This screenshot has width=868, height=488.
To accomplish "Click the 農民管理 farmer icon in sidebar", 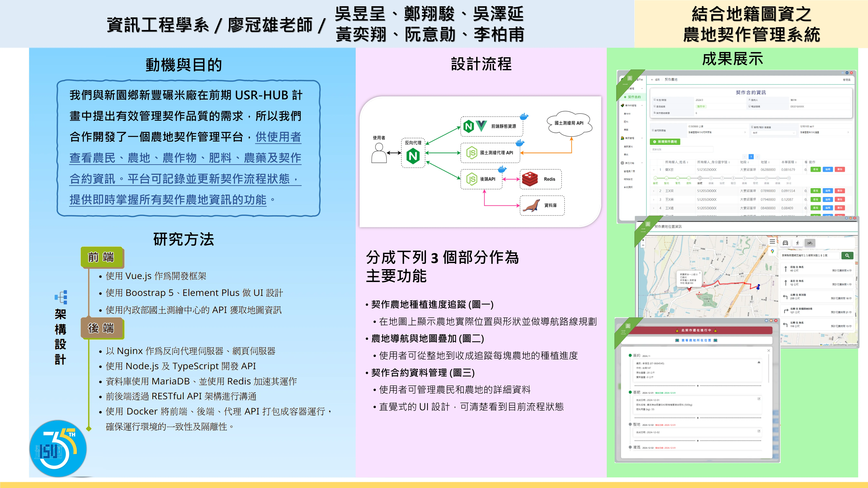I will pyautogui.click(x=622, y=138).
